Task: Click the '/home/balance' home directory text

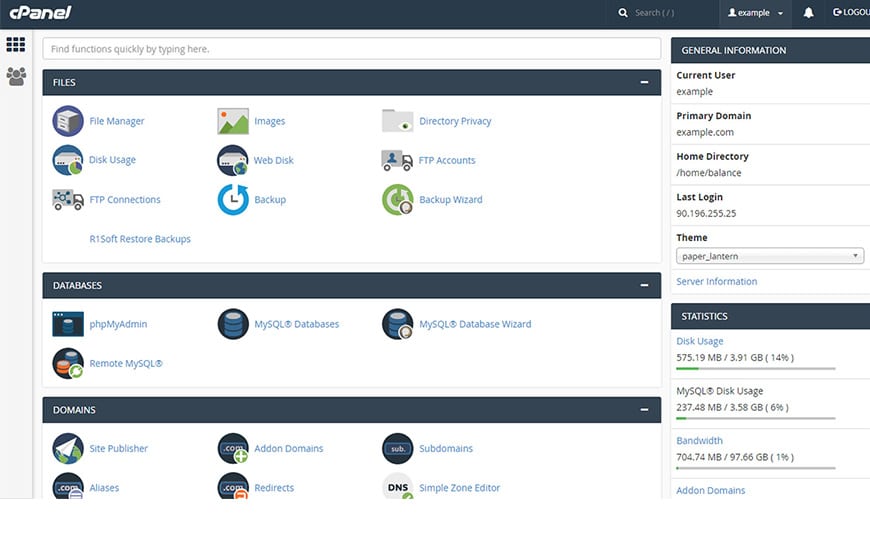Action: point(709,173)
